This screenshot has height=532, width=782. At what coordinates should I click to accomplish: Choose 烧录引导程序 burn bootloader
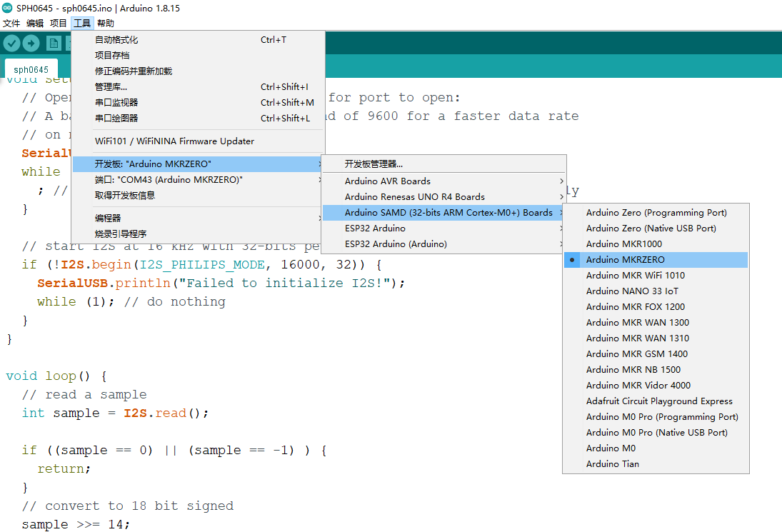198,234
